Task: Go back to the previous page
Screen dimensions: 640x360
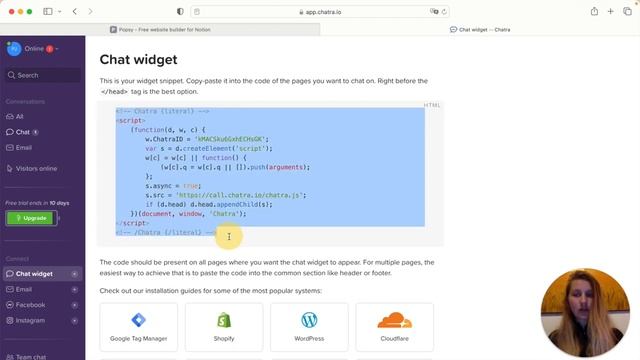Action: pyautogui.click(x=75, y=11)
